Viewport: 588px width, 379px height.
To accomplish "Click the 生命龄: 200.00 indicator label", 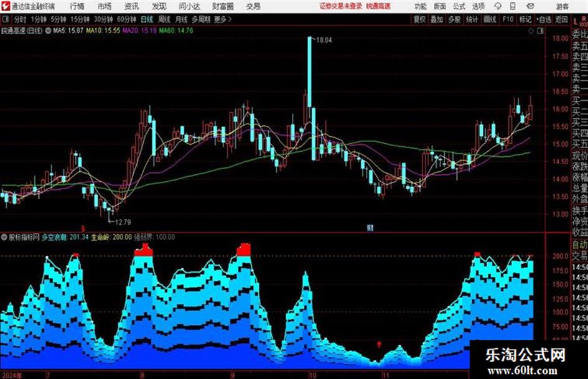I will tap(111, 237).
